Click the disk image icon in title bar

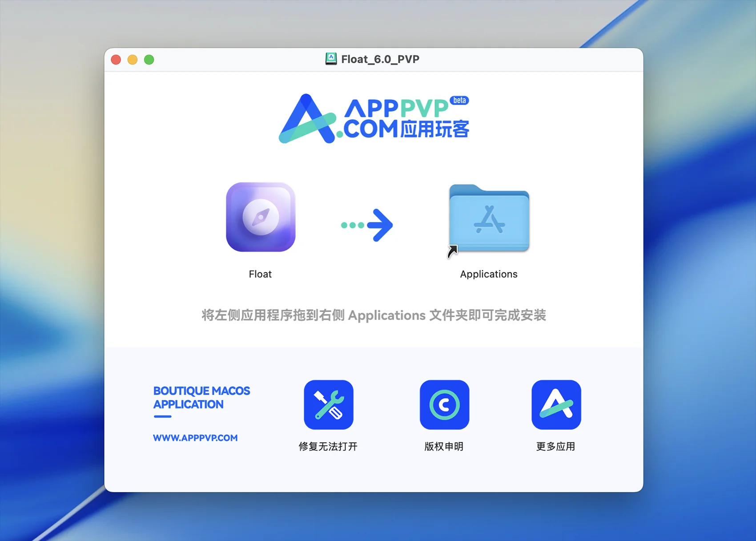331,59
